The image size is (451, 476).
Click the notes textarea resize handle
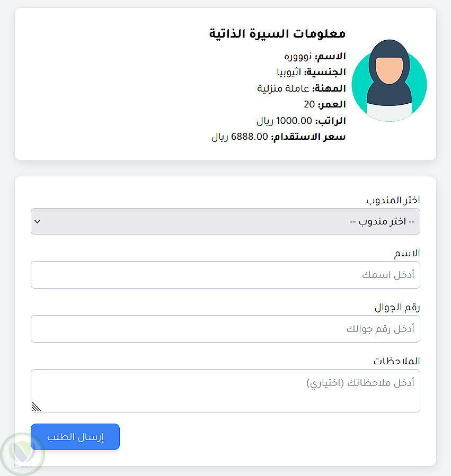(37, 406)
